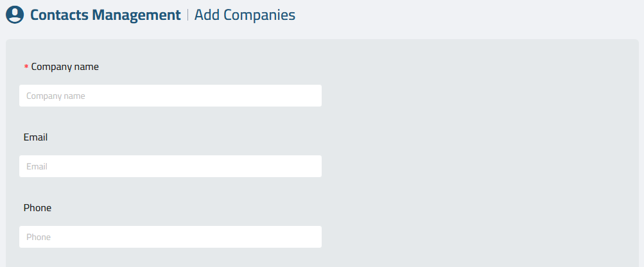644x267 pixels.
Task: Click the word 'Companies' in the page subtitle
Action: coord(259,15)
